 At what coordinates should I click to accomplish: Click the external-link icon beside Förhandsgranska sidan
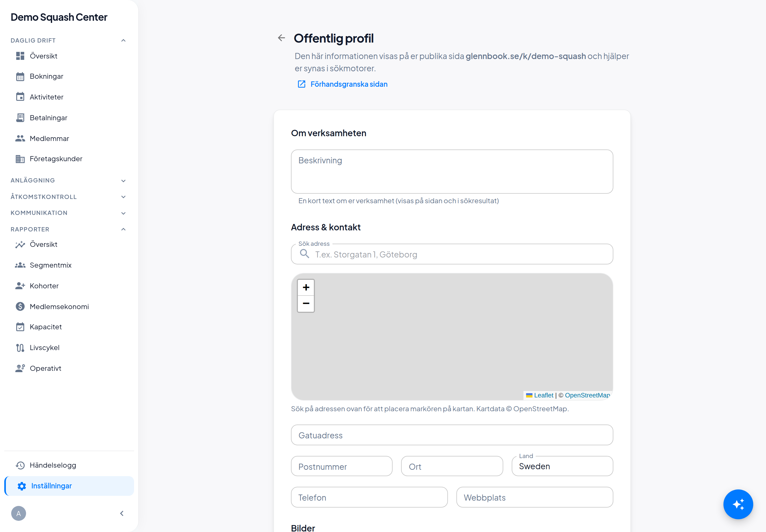[x=301, y=84]
